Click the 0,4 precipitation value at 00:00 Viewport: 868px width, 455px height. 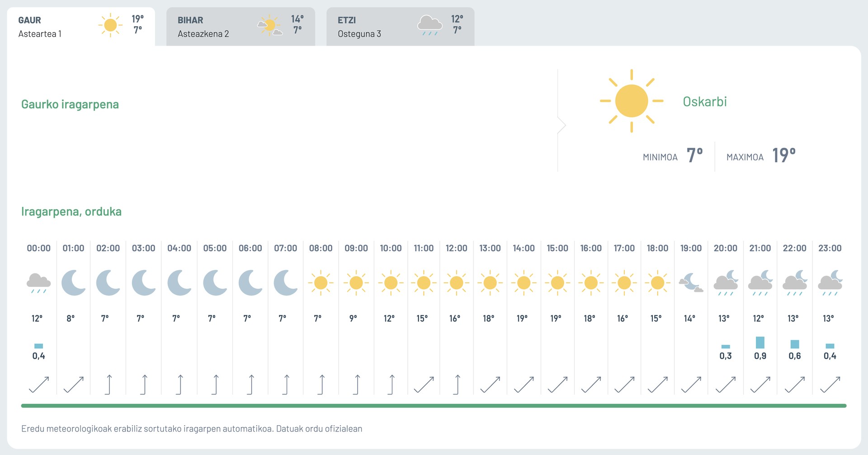(x=39, y=356)
